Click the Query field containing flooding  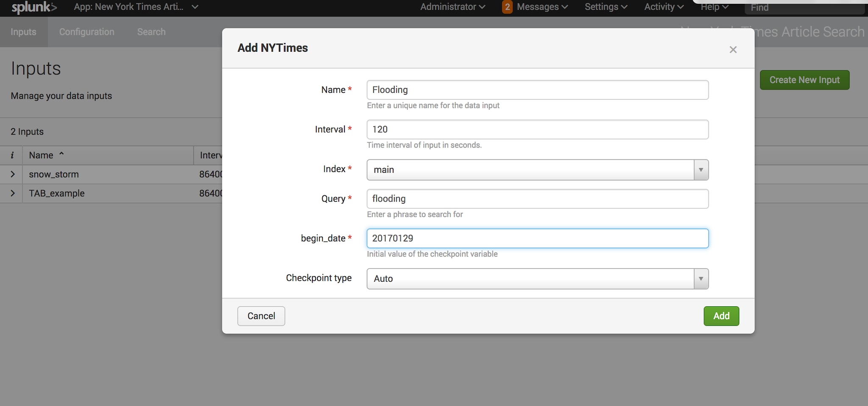[537, 199]
